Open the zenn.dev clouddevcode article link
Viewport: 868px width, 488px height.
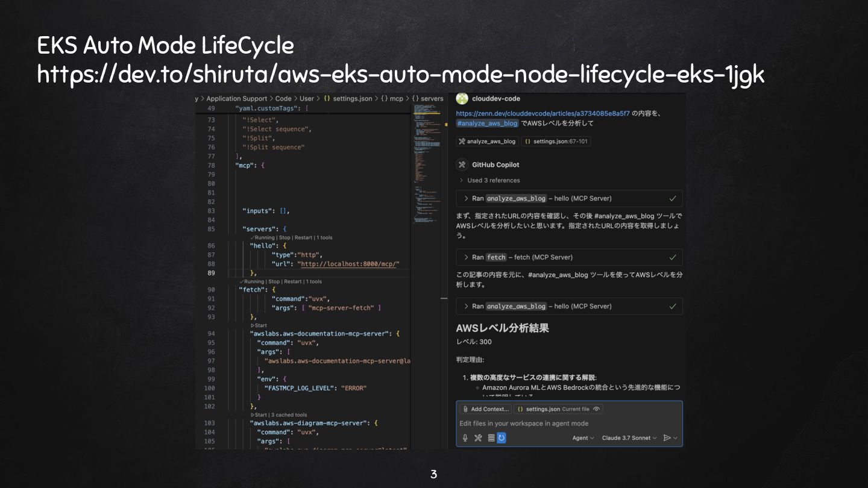[542, 113]
